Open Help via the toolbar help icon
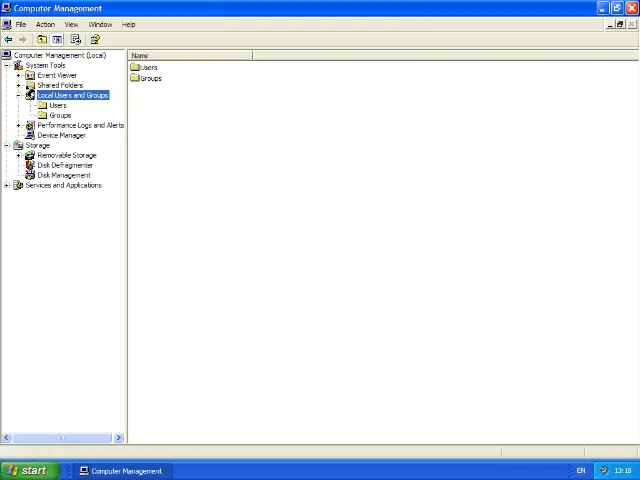The image size is (640, 480). tap(95, 40)
